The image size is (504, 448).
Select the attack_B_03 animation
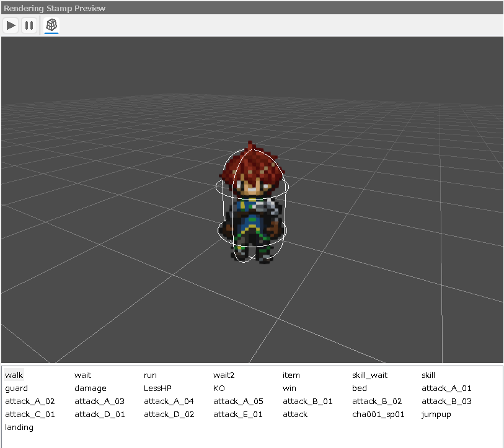point(446,401)
